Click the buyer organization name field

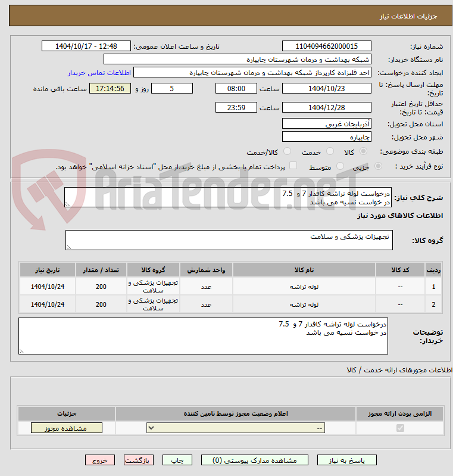point(238,59)
